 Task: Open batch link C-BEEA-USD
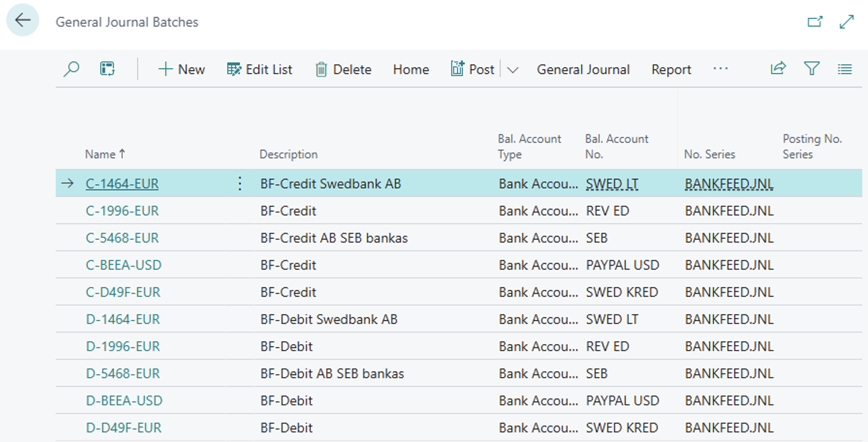(124, 265)
